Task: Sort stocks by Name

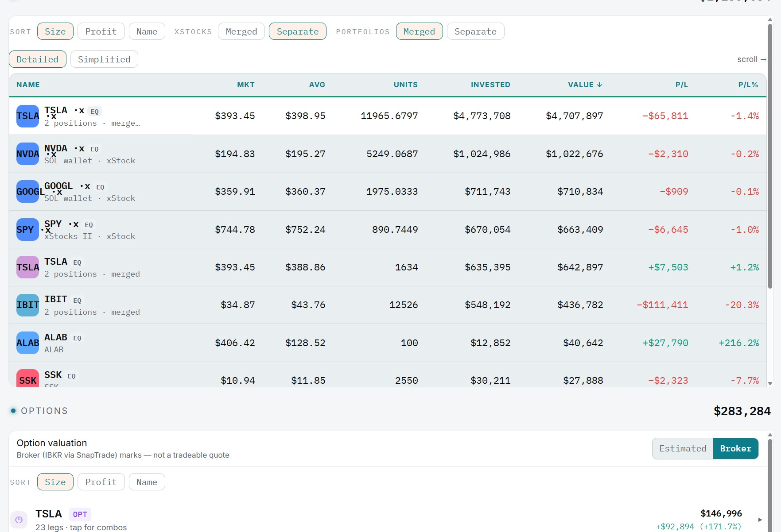Action: [x=147, y=31]
